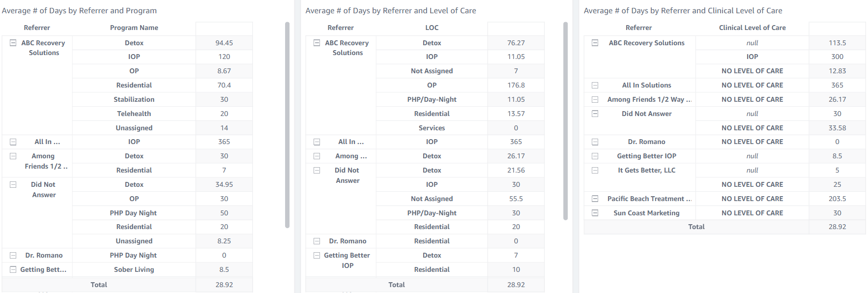868x293 pixels.
Task: Collapse ABC Recovery Solutions in Program table
Action: point(13,43)
